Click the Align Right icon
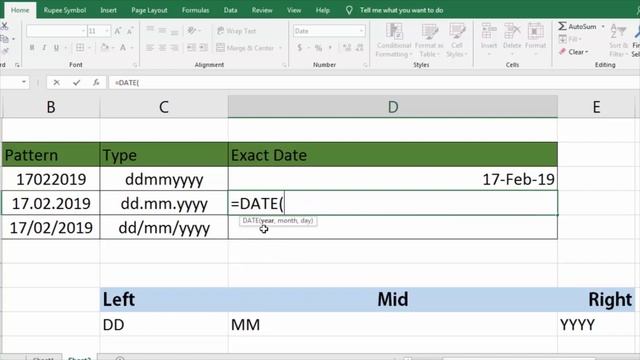This screenshot has width=640, height=360. [x=175, y=48]
